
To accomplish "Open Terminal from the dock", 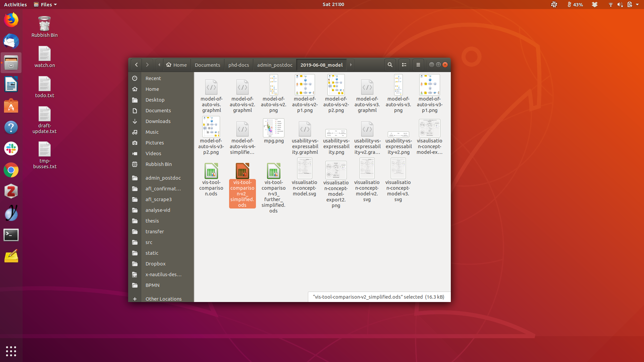I will [x=11, y=235].
